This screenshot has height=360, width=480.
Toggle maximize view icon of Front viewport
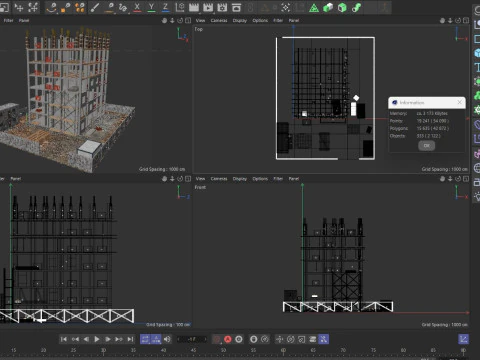point(466,179)
